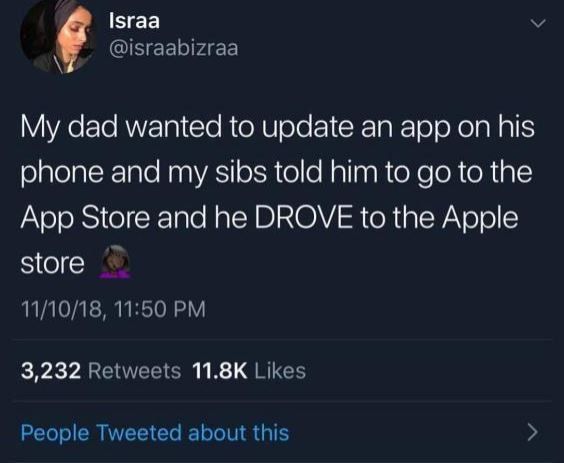Viewport: 564px width, 463px height.
Task: Open Israa's profile picture
Action: click(58, 37)
